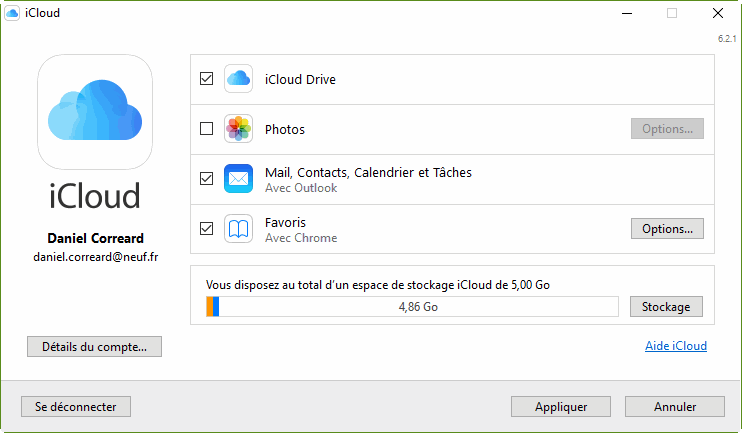Click the small iCloud title bar icon
This screenshot has width=742, height=433.
click(12, 13)
